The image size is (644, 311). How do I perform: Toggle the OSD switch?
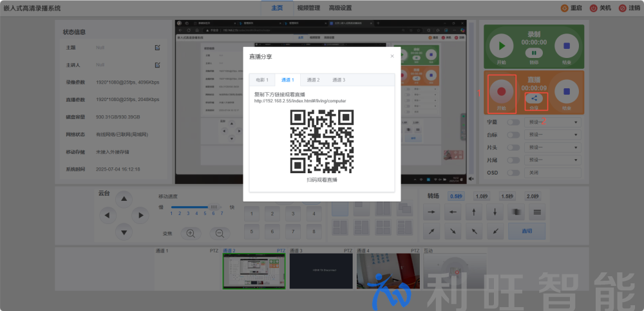[x=513, y=173]
